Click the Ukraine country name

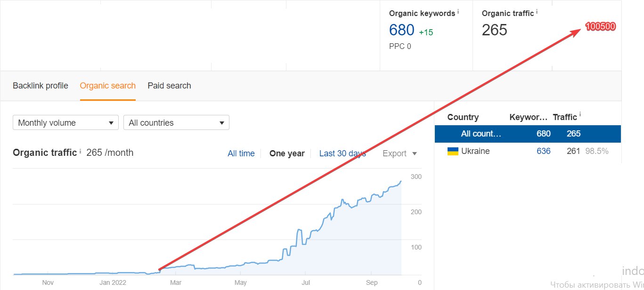point(475,151)
